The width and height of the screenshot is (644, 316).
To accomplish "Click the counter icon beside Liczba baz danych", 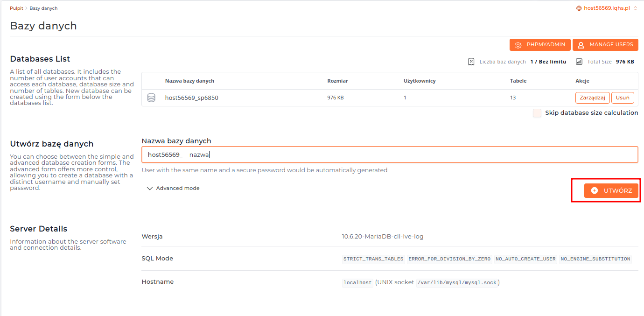I will point(471,61).
